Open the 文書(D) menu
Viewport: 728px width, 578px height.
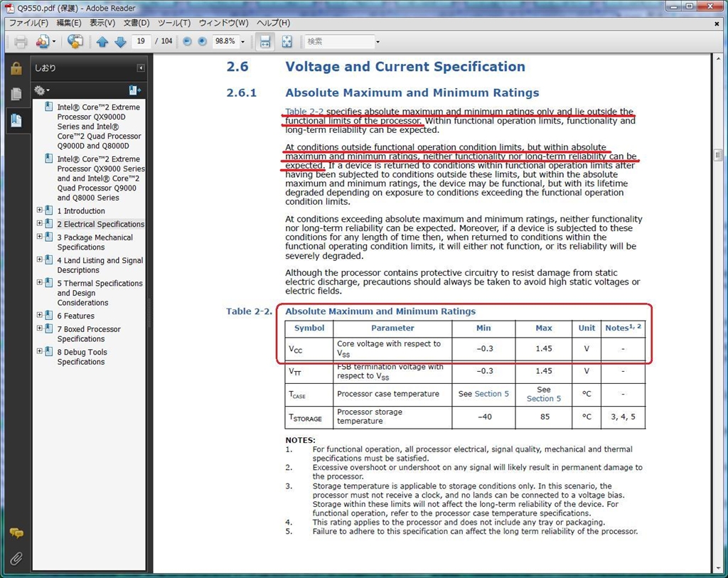(x=136, y=23)
